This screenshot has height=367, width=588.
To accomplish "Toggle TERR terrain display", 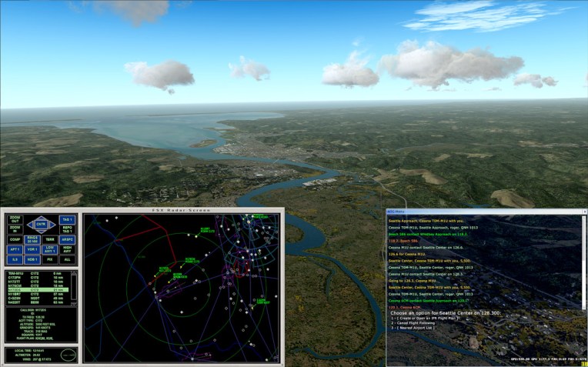I will pos(50,239).
